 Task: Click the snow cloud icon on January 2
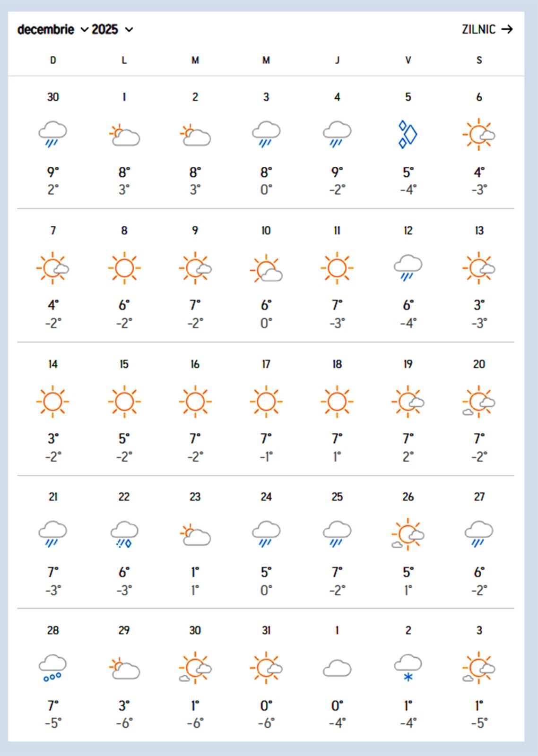click(408, 668)
